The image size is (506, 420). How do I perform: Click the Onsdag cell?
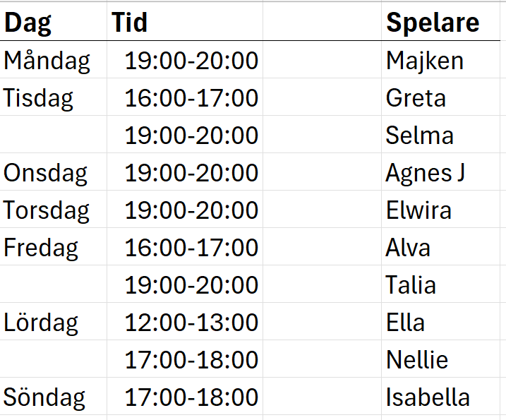click(x=46, y=173)
